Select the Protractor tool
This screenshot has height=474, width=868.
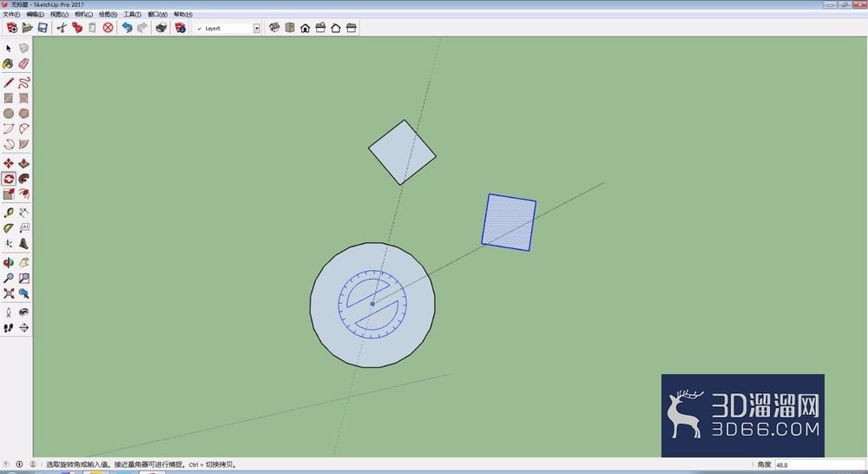tap(9, 228)
